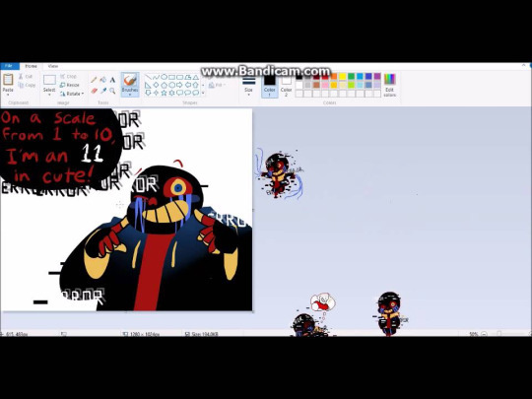Open the File menu
The image size is (532, 399).
point(9,66)
